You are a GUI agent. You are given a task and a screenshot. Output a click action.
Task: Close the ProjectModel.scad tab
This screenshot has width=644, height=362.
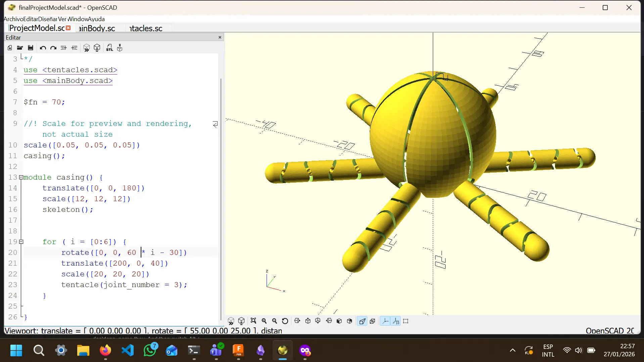(68, 28)
